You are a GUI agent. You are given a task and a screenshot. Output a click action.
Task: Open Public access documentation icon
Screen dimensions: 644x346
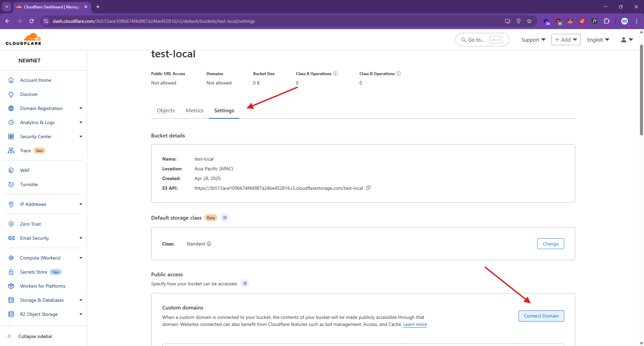pyautogui.click(x=245, y=283)
